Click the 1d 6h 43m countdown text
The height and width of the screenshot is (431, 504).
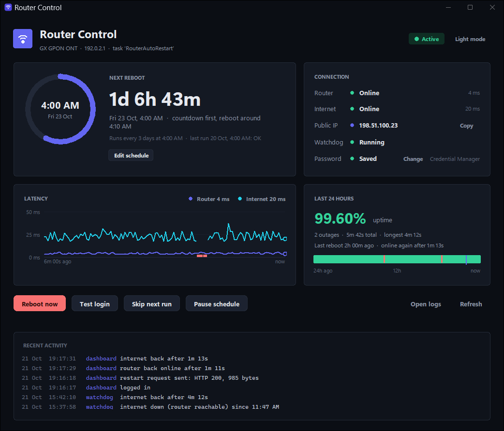(155, 99)
